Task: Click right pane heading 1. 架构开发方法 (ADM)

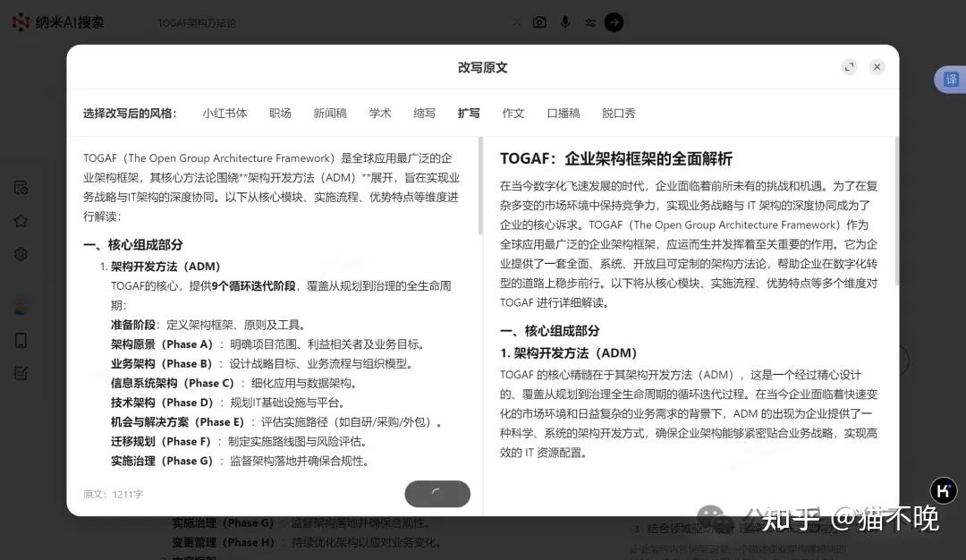Action: tap(569, 353)
